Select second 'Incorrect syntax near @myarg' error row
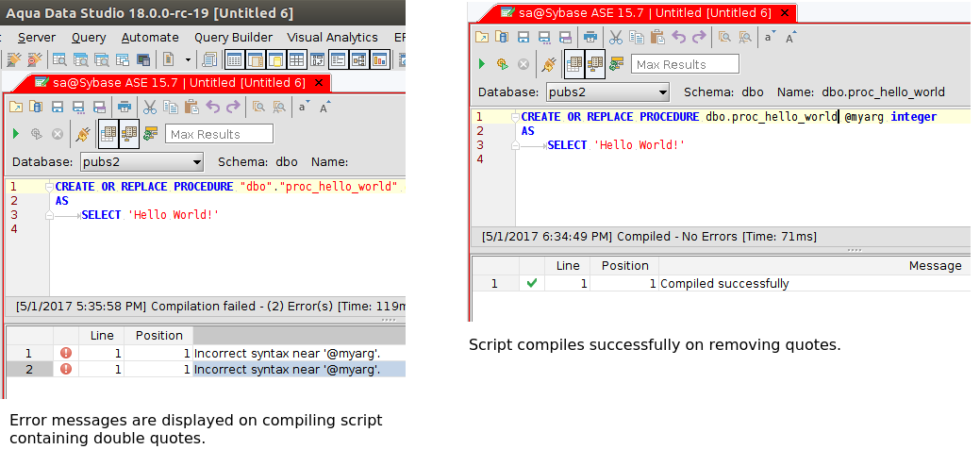 tap(205, 369)
